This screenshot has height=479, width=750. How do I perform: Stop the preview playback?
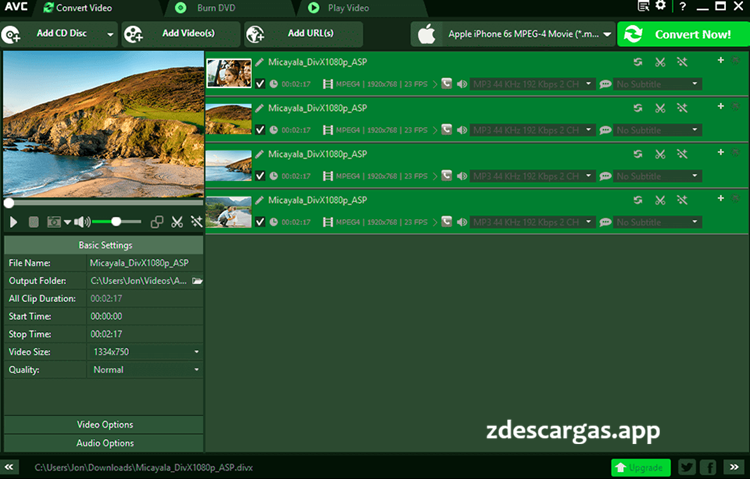[33, 222]
